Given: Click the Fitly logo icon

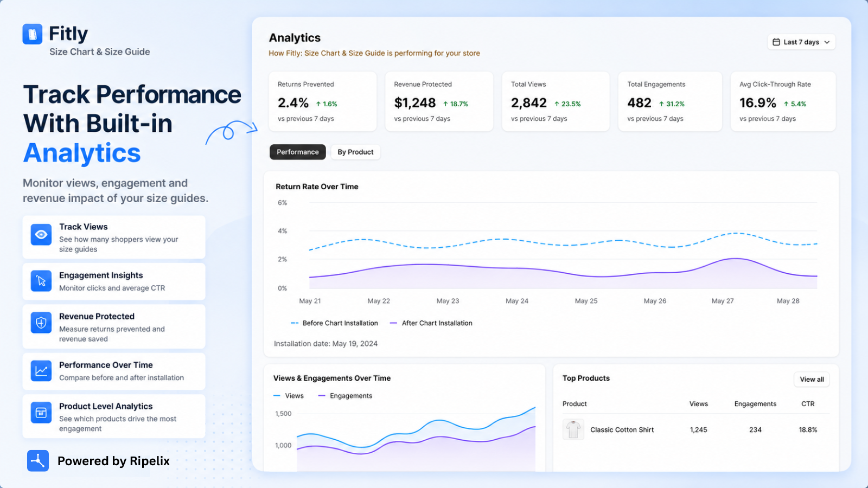Looking at the screenshot, I should pos(33,34).
